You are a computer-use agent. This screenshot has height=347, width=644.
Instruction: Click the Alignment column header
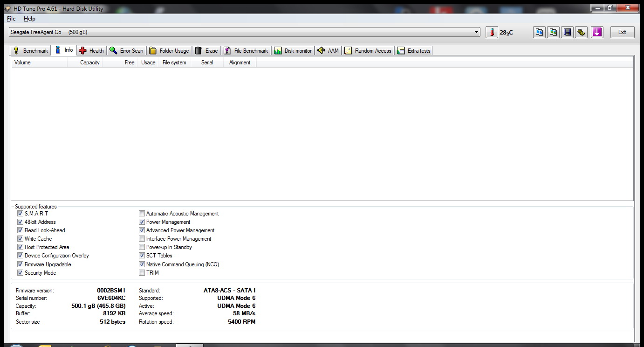240,62
